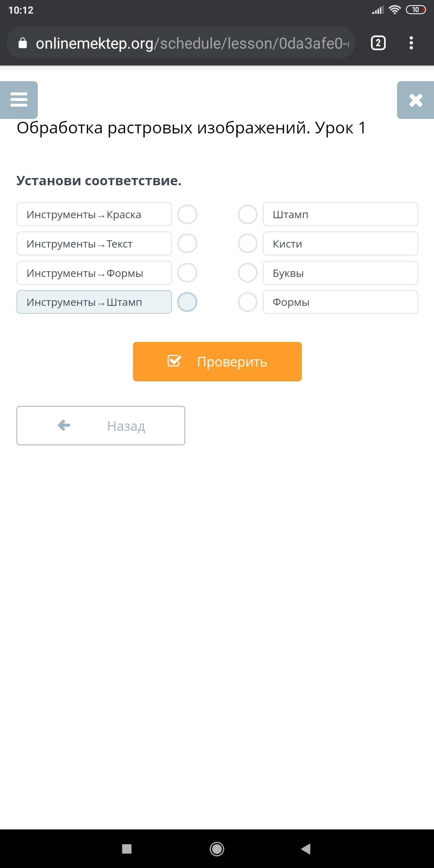Go back with the Назад button
The width and height of the screenshot is (434, 868).
[x=100, y=426]
